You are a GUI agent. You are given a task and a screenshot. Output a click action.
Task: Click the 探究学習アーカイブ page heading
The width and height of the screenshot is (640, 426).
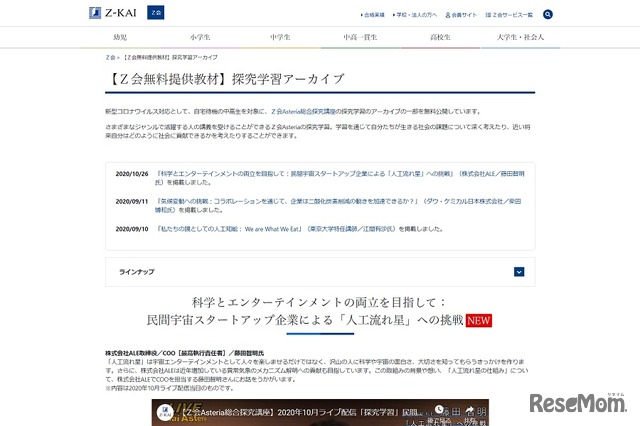[225, 79]
